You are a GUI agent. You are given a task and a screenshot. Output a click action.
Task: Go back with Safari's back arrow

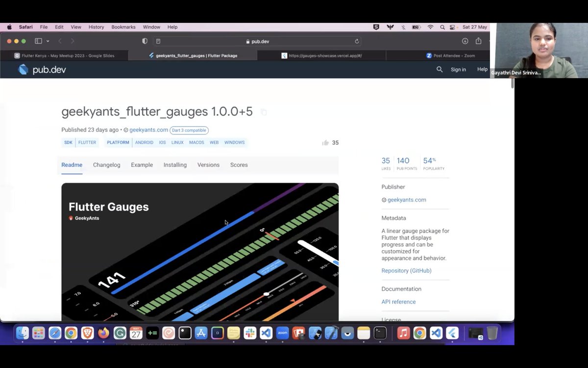(x=60, y=41)
